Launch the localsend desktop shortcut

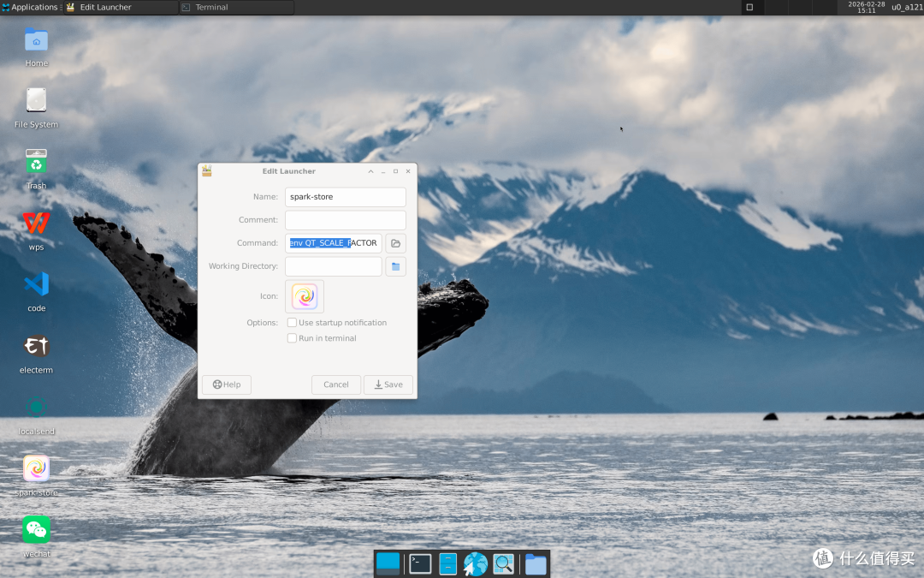point(37,407)
